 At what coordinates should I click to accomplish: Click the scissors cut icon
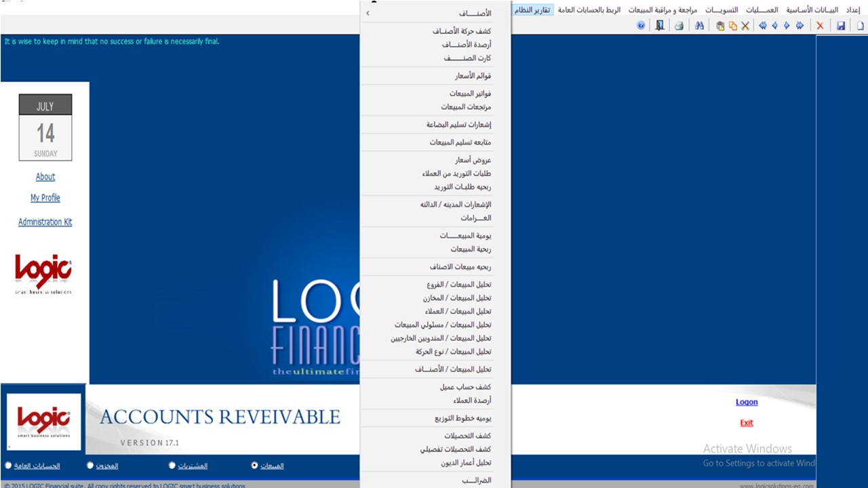pos(745,26)
